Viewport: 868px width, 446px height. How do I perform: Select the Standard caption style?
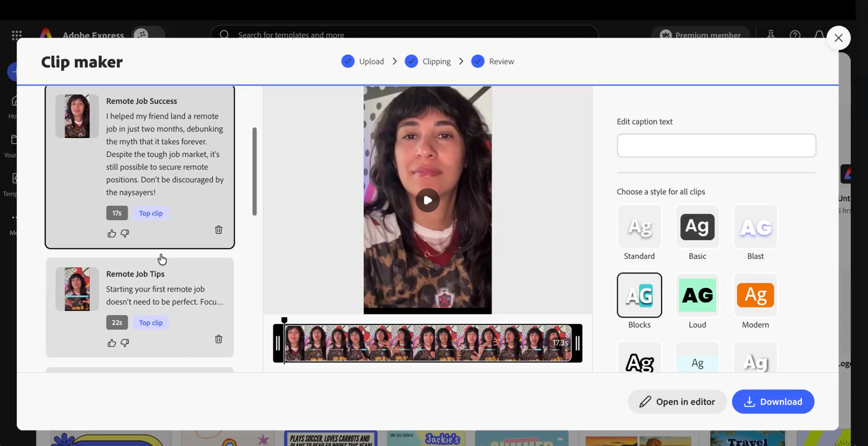point(639,227)
